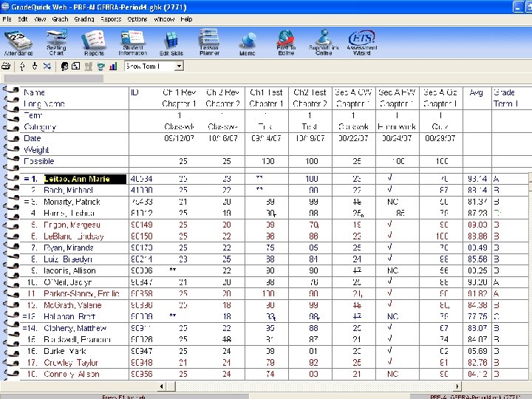Open the File menu

[7, 18]
